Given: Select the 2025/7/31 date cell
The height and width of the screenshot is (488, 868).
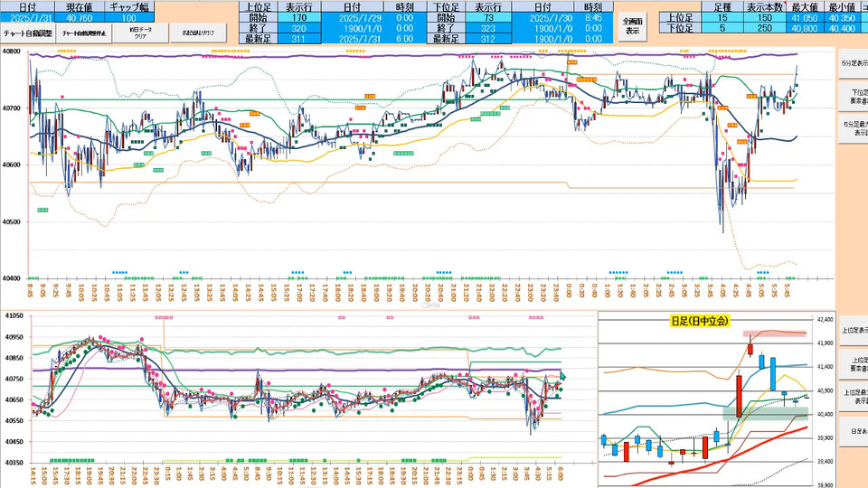Looking at the screenshot, I should coord(27,18).
